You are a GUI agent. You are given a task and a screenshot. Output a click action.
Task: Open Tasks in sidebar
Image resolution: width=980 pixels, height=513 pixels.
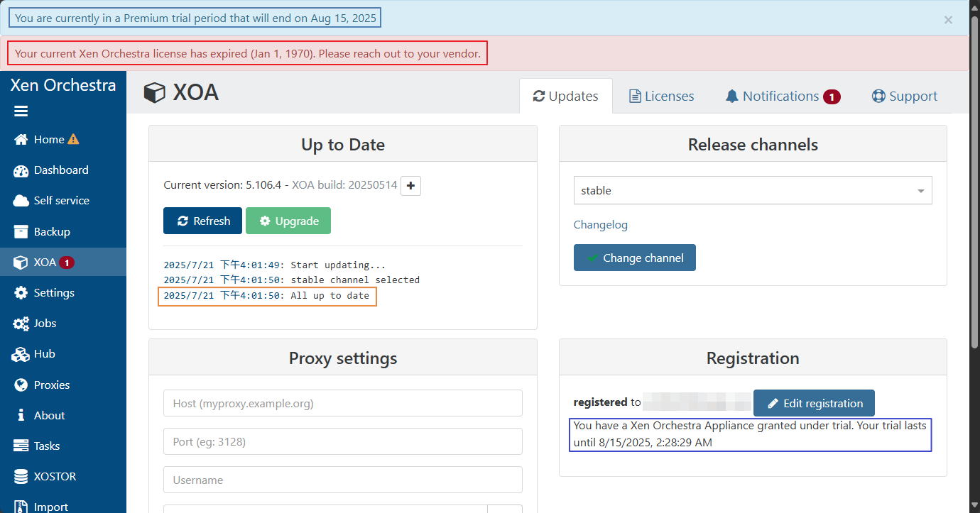click(x=63, y=446)
